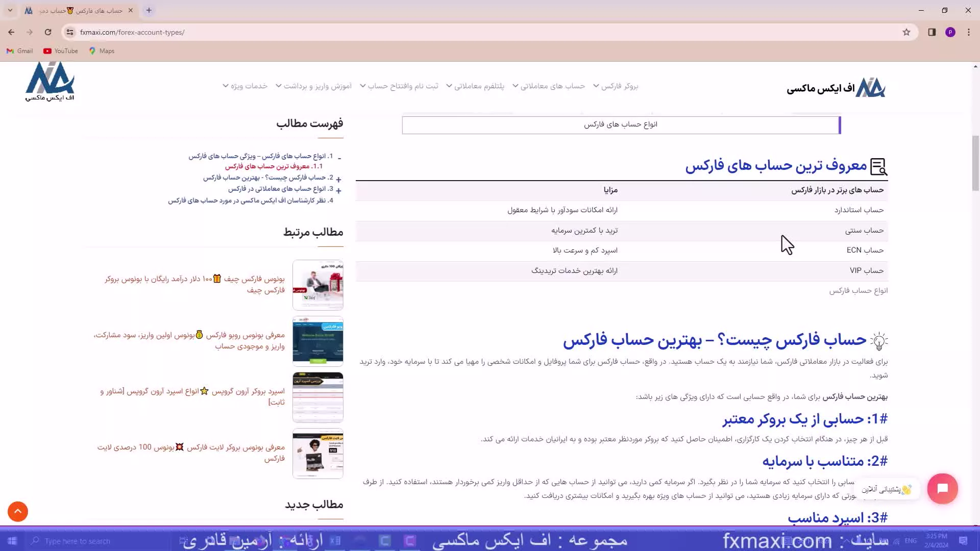The width and height of the screenshot is (980, 551).
Task: Expand the بروکر فارکس menu
Action: (x=616, y=86)
